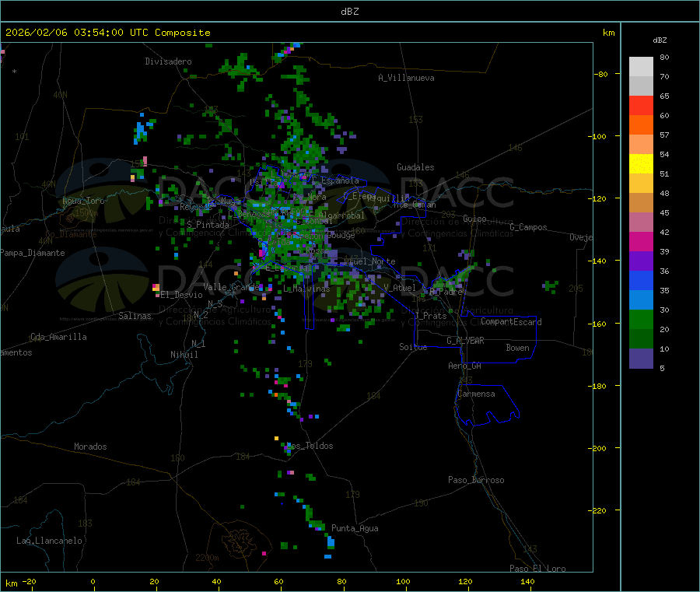Click the 60 km horizontal axis tick
This screenshot has width=700, height=592.
pos(279,581)
